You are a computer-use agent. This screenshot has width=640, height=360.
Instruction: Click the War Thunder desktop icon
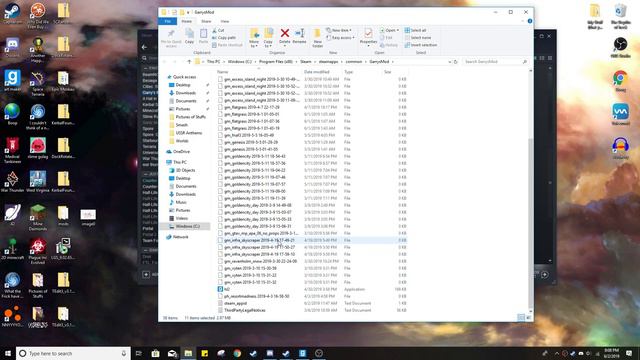[x=12, y=181]
